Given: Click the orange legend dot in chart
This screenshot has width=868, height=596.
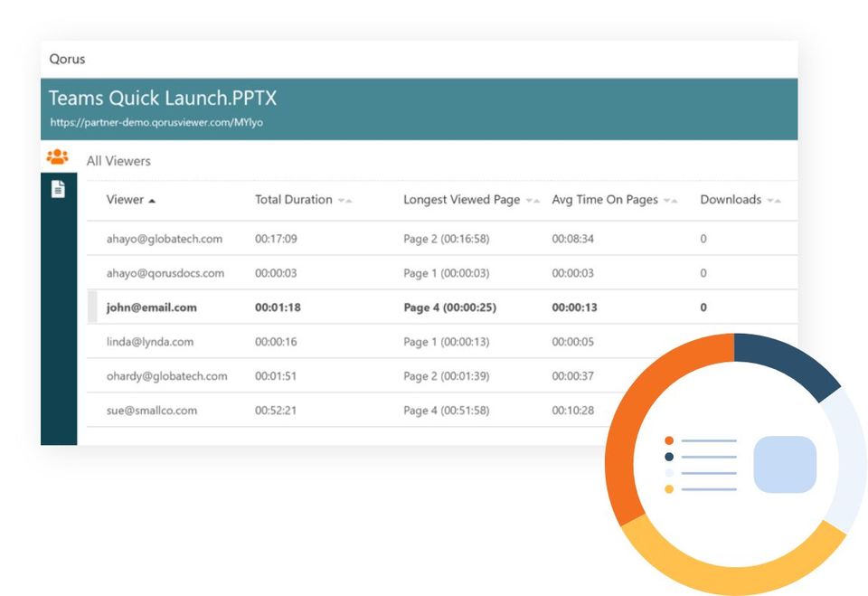Looking at the screenshot, I should (x=669, y=440).
